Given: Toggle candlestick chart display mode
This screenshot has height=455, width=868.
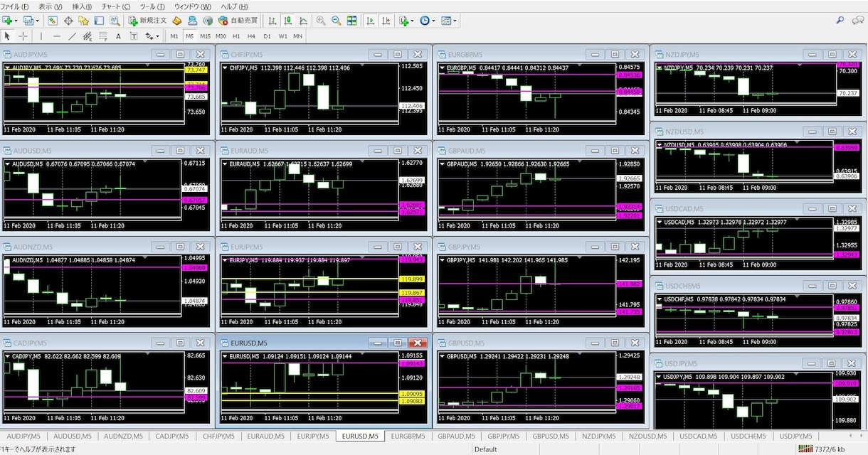Looking at the screenshot, I should click(x=288, y=21).
